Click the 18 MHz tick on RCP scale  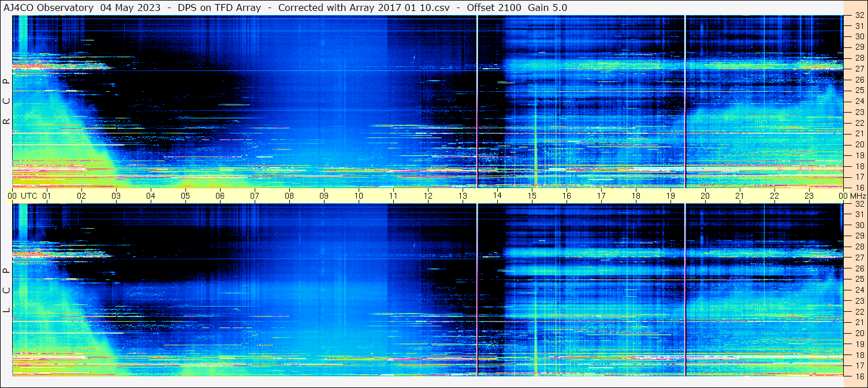coord(859,166)
